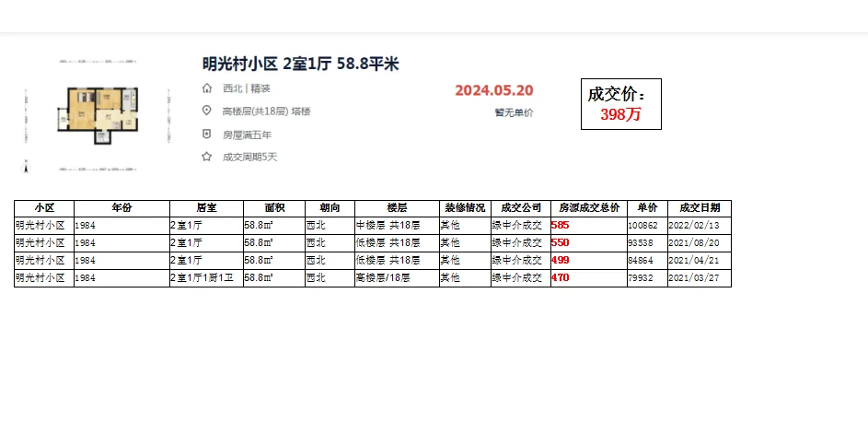Click the text 暂无单价
This screenshot has height=434, width=868.
tap(515, 112)
